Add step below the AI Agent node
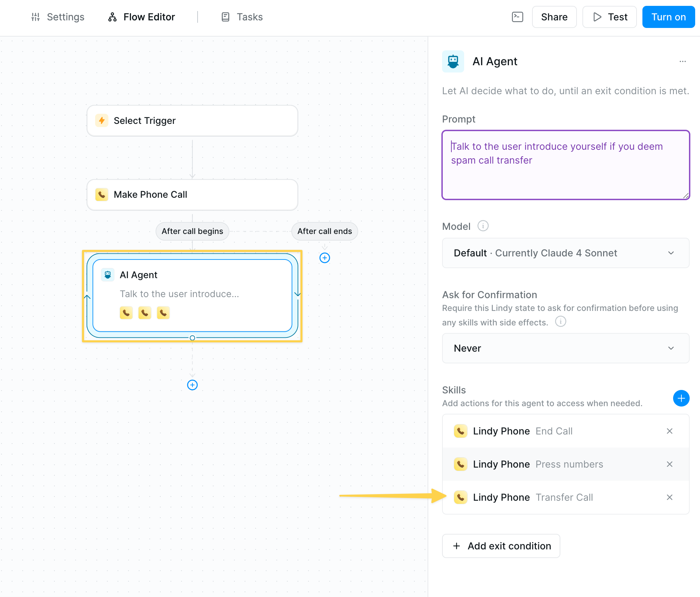 tap(192, 385)
